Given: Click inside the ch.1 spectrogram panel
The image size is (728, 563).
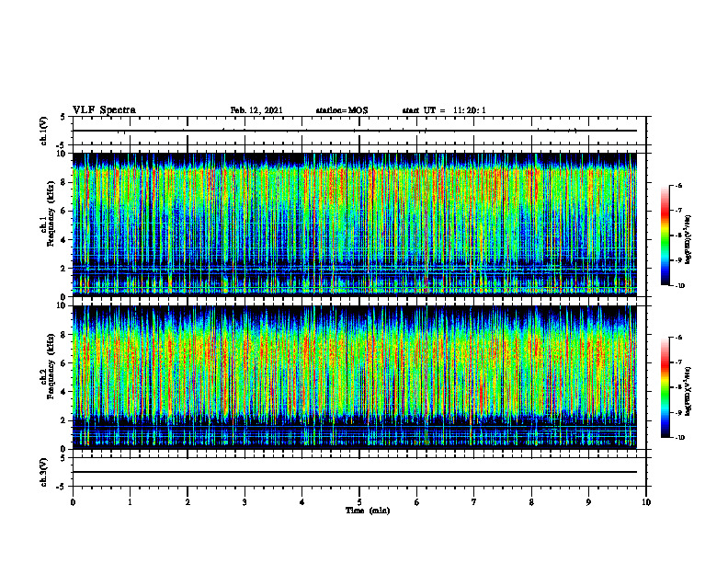Looking at the screenshot, I should 355,224.
